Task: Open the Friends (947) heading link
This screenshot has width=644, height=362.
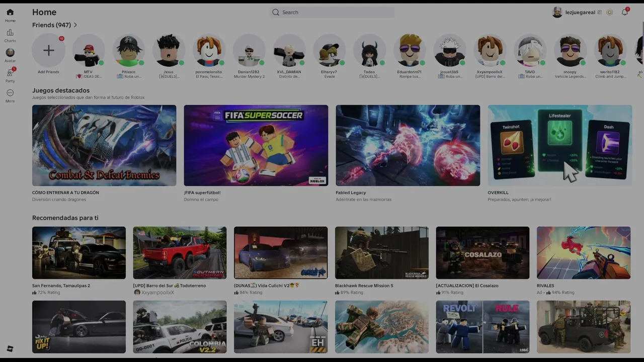Action: pos(51,25)
